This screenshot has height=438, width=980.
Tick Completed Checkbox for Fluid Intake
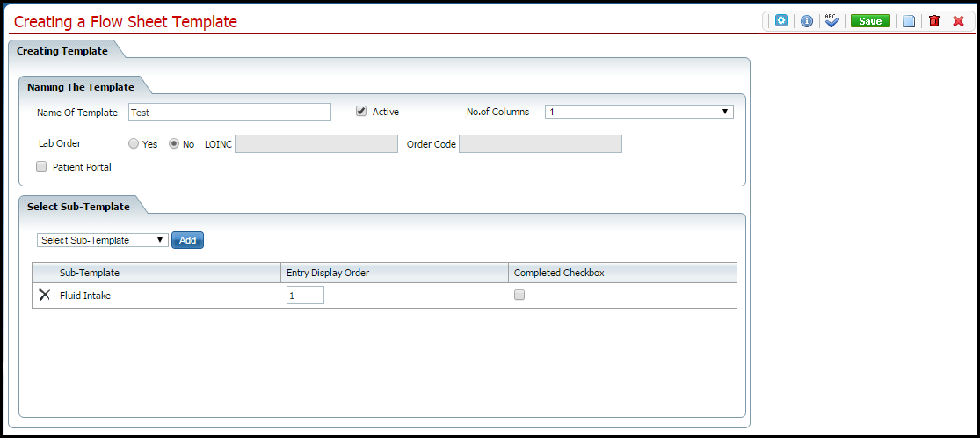point(519,296)
